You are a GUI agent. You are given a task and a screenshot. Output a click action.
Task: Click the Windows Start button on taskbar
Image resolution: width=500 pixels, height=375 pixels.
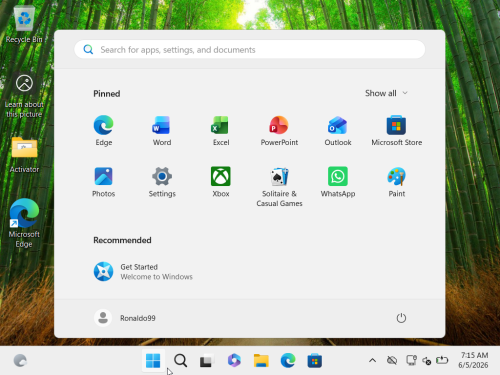point(153,360)
